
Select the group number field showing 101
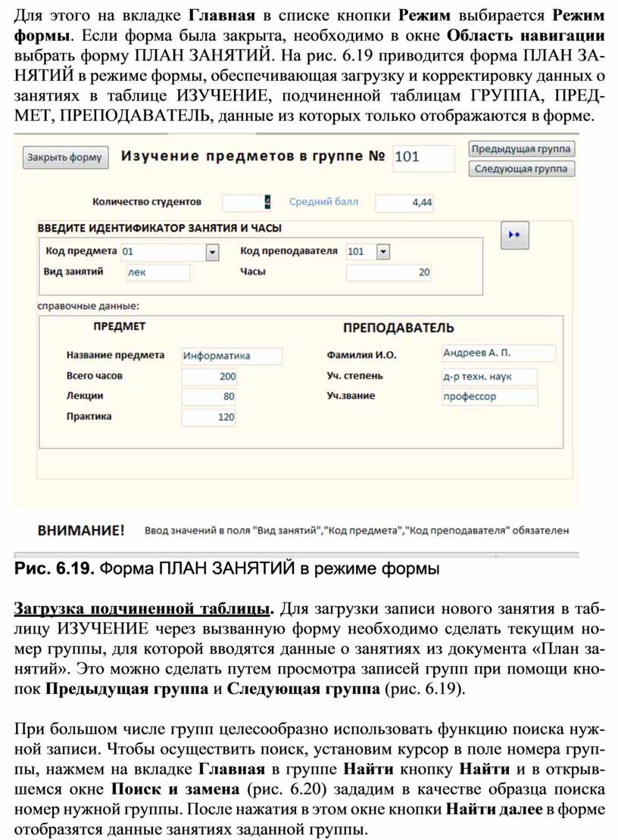(423, 157)
